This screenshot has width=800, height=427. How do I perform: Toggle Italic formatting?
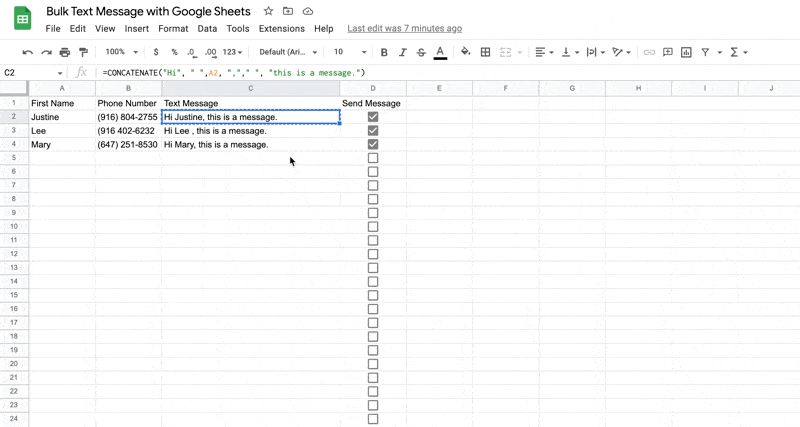(403, 52)
